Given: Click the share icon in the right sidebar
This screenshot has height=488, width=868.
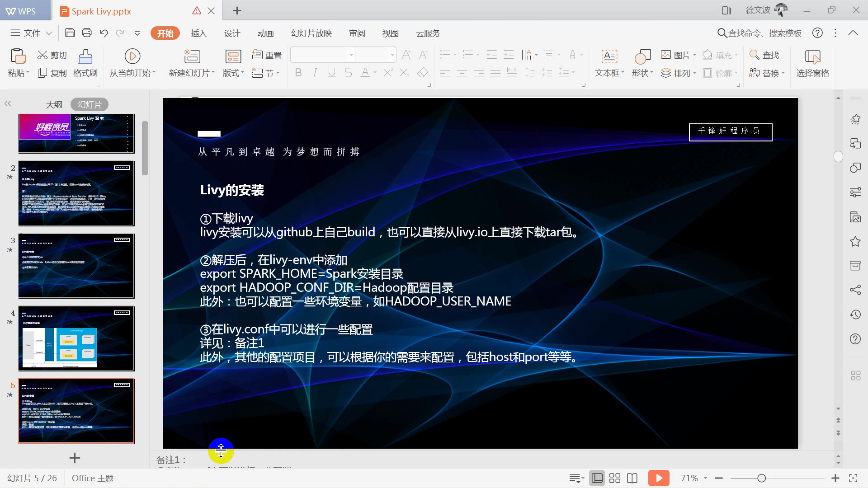Looking at the screenshot, I should (x=855, y=290).
